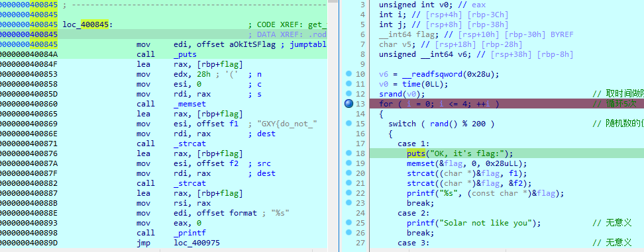
Task: Toggle the active breakpoint on line 13
Action: coord(349,104)
